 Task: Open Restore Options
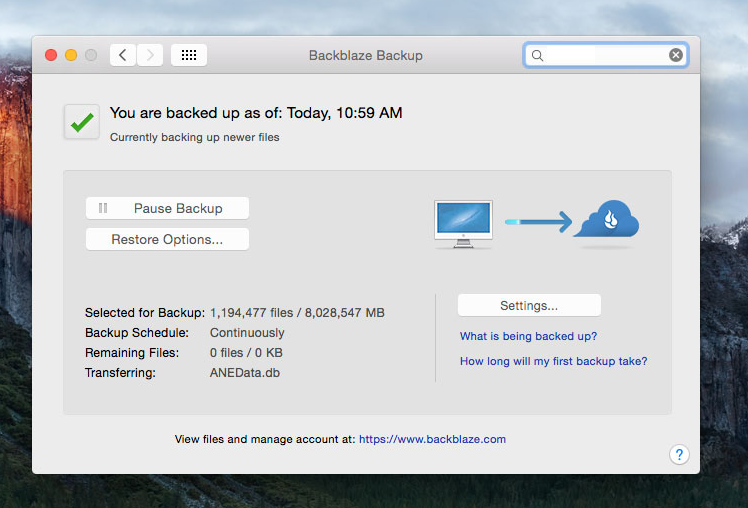tap(167, 239)
